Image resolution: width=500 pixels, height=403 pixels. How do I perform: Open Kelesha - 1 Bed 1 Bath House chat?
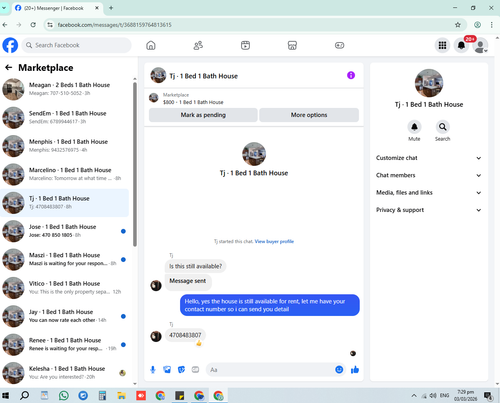tap(65, 372)
